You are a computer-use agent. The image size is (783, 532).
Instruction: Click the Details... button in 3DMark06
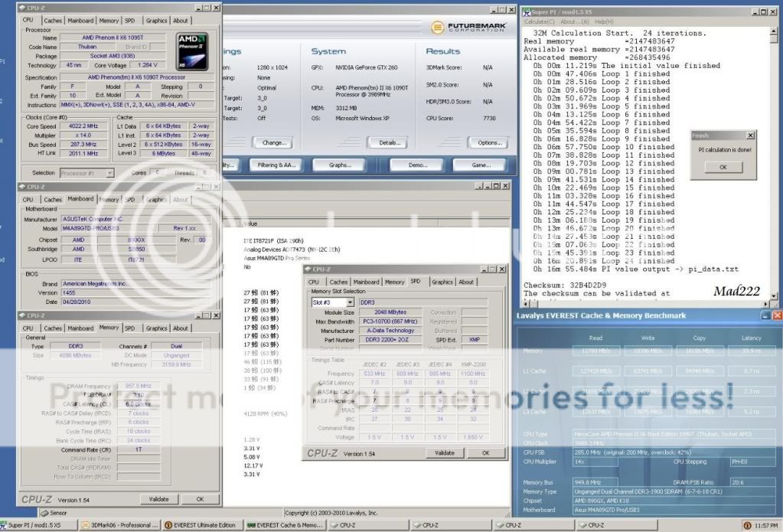(388, 142)
